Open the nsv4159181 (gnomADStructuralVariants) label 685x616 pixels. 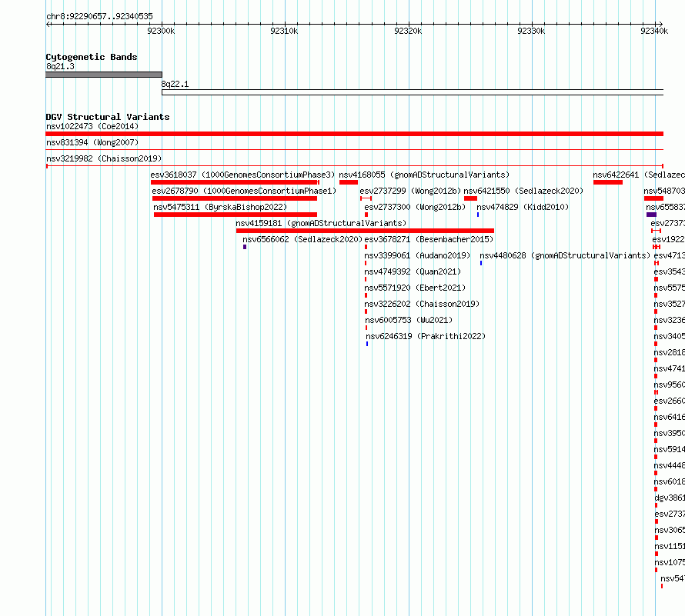(321, 223)
